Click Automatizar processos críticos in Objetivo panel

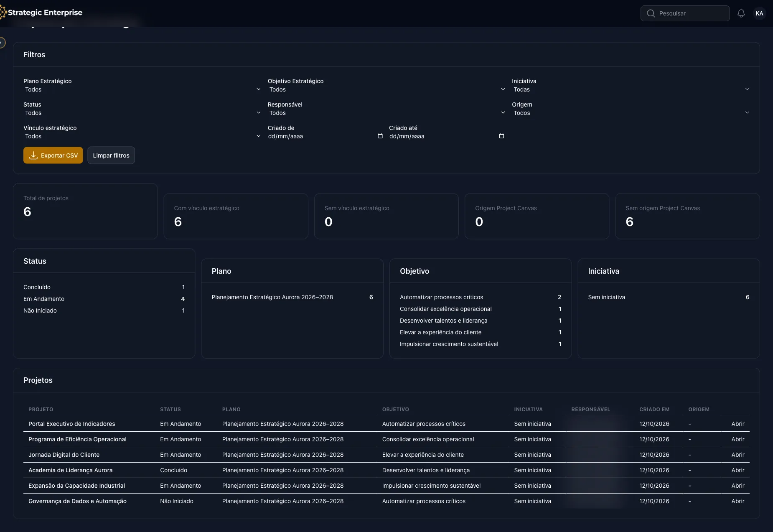pyautogui.click(x=481, y=297)
